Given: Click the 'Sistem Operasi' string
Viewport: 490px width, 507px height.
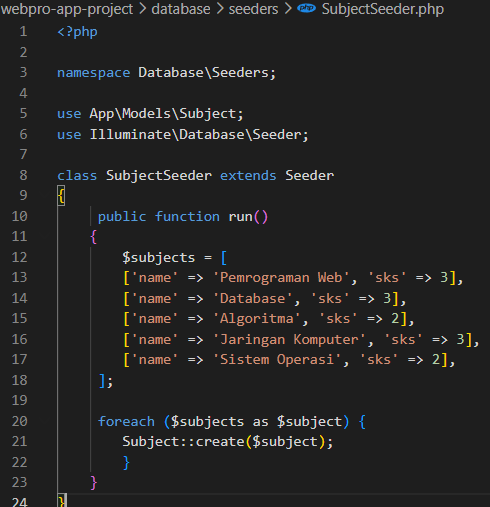Looking at the screenshot, I should click(x=277, y=360).
